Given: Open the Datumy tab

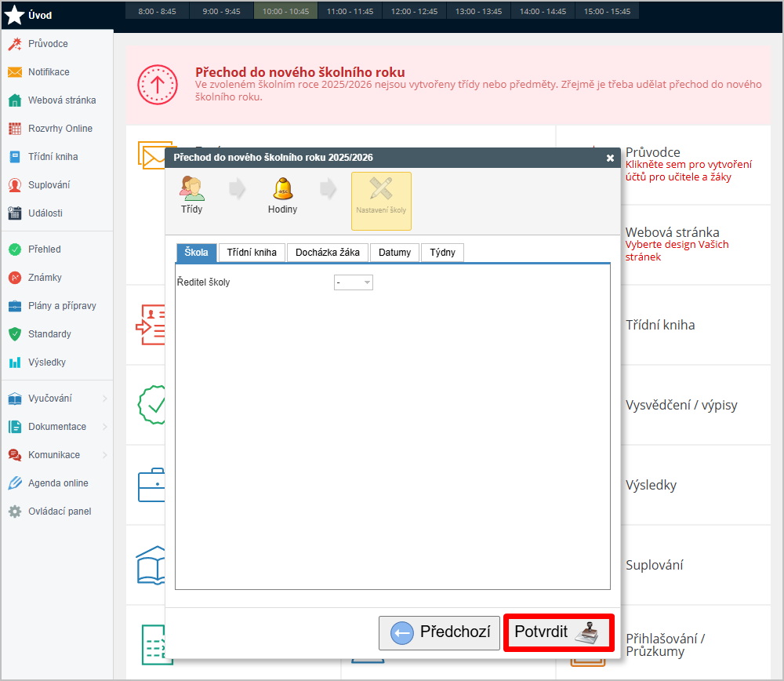Looking at the screenshot, I should pyautogui.click(x=394, y=253).
